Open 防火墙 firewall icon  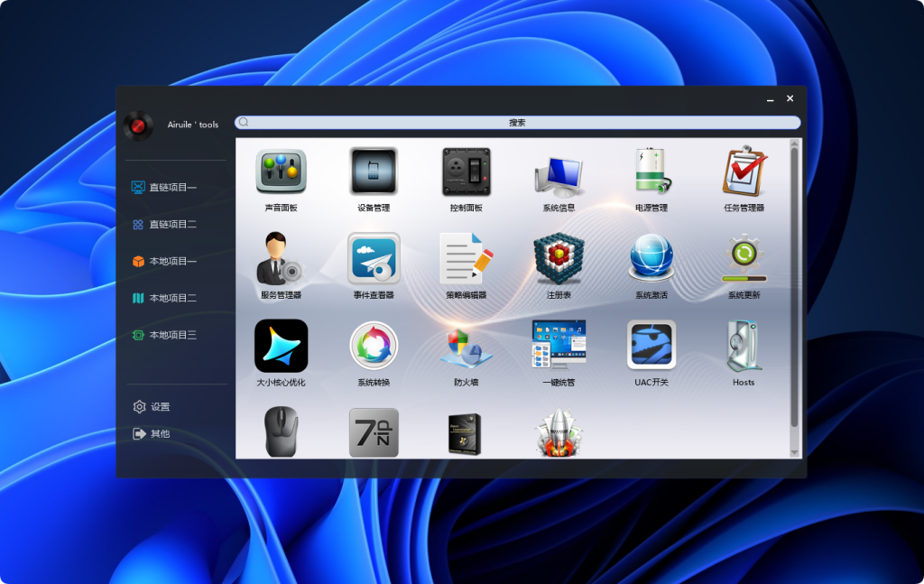pyautogui.click(x=467, y=348)
